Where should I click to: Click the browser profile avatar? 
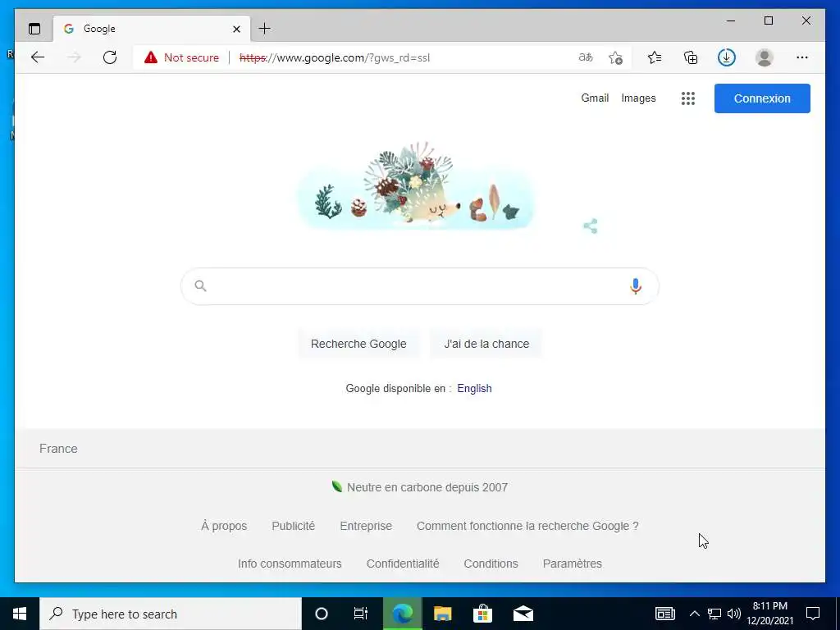[765, 57]
